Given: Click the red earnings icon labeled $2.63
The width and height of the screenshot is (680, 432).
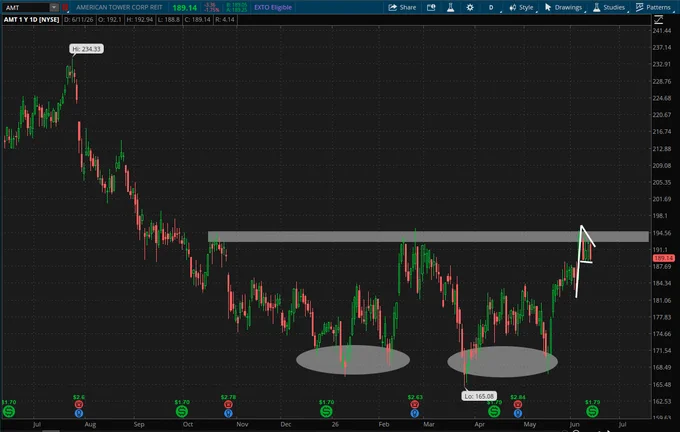Looking at the screenshot, I should [x=415, y=405].
